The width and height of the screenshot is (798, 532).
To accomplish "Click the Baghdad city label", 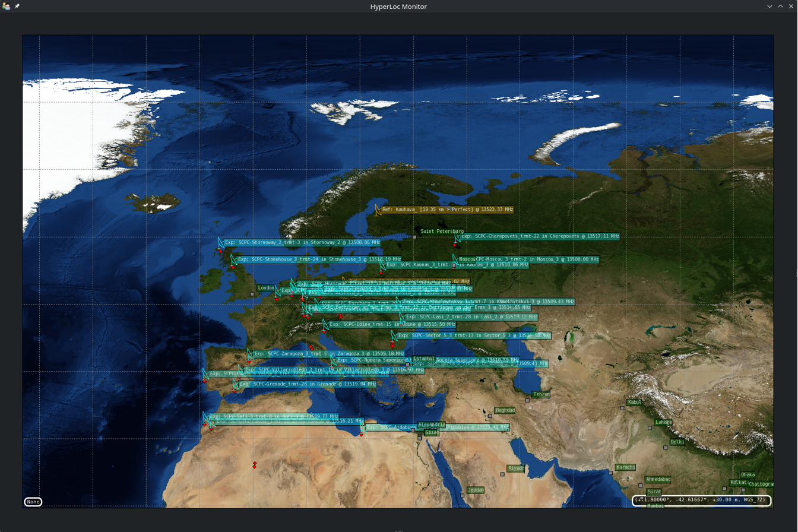I will [505, 410].
